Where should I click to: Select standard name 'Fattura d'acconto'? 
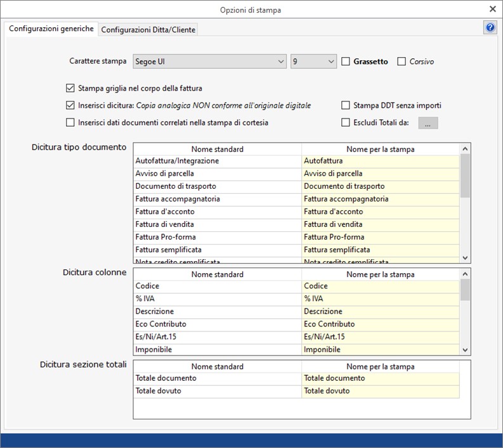pyautogui.click(x=218, y=212)
